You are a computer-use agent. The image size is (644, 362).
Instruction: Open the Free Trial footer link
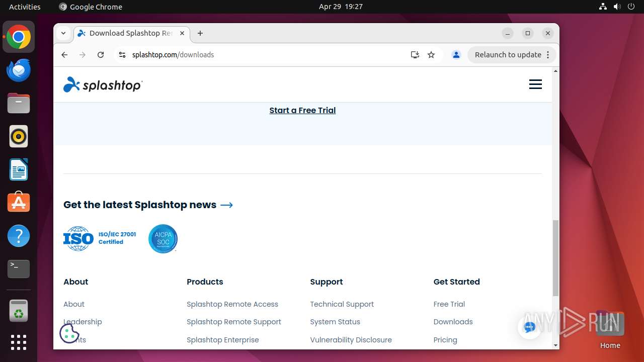[x=449, y=304]
